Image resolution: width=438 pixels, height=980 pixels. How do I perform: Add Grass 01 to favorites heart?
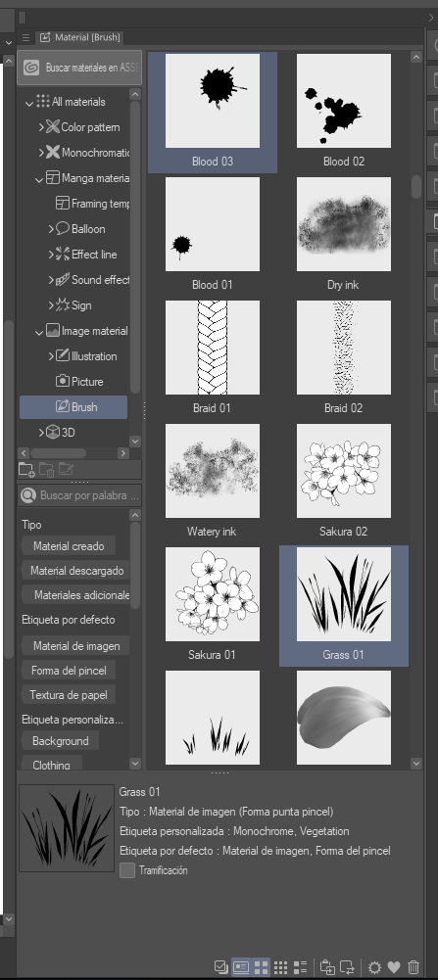pyautogui.click(x=394, y=967)
